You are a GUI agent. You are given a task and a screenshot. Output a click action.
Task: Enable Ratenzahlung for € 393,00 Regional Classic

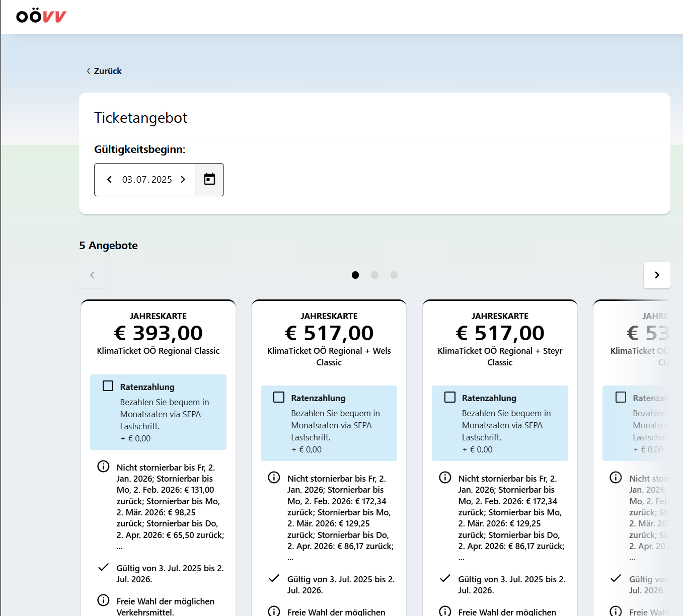108,386
